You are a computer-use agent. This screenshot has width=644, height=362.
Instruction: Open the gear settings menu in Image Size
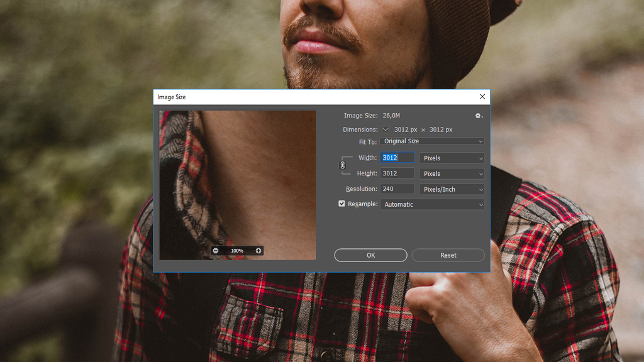[x=479, y=116]
